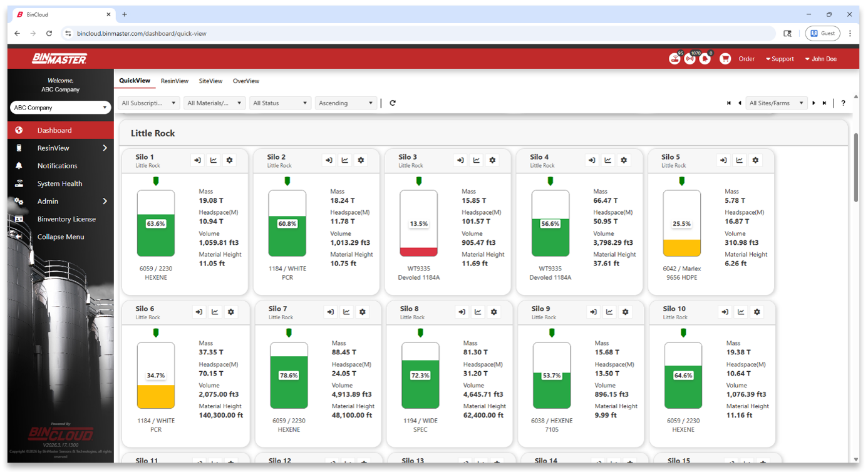
Task: Refresh the QuickView with the reload icon beside Ascending
Action: tap(393, 103)
